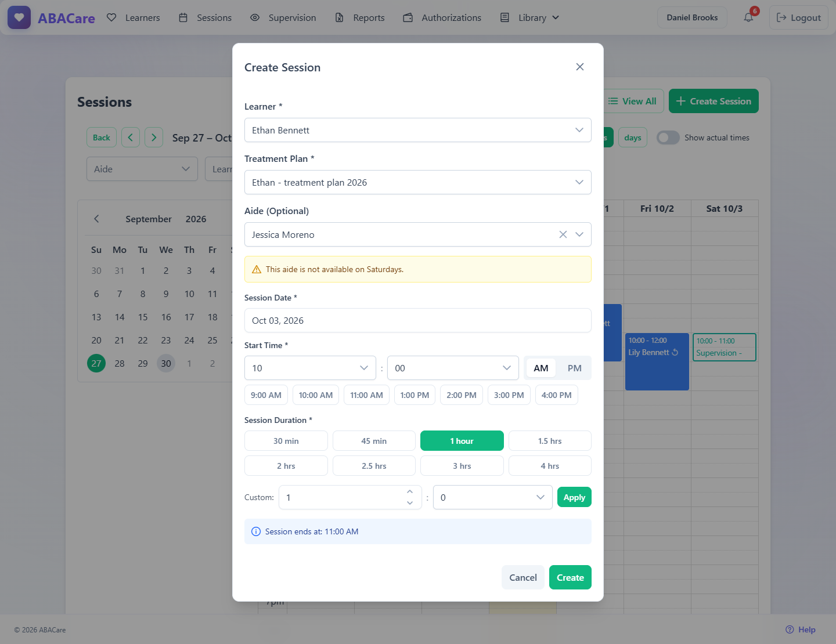Open the Learner dropdown showing Ethan Bennett
Screen dimensions: 836x644
point(417,130)
